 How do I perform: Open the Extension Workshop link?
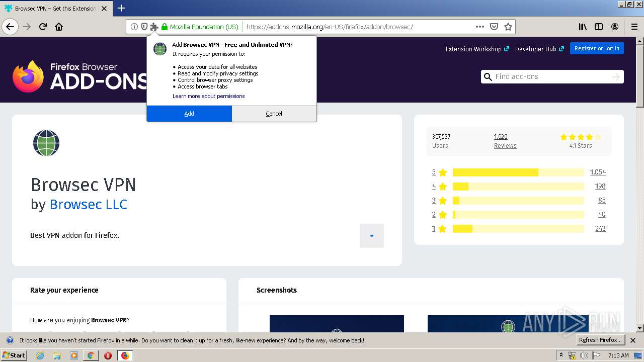coord(477,49)
